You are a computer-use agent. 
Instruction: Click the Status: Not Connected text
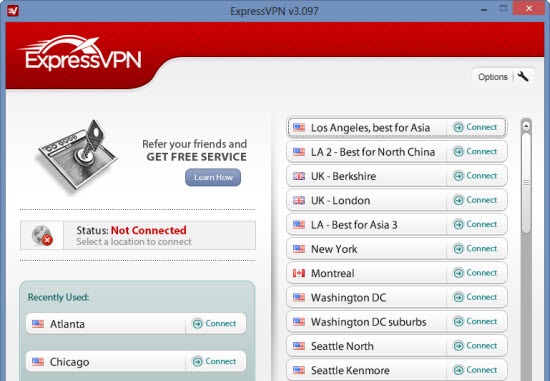coord(131,230)
